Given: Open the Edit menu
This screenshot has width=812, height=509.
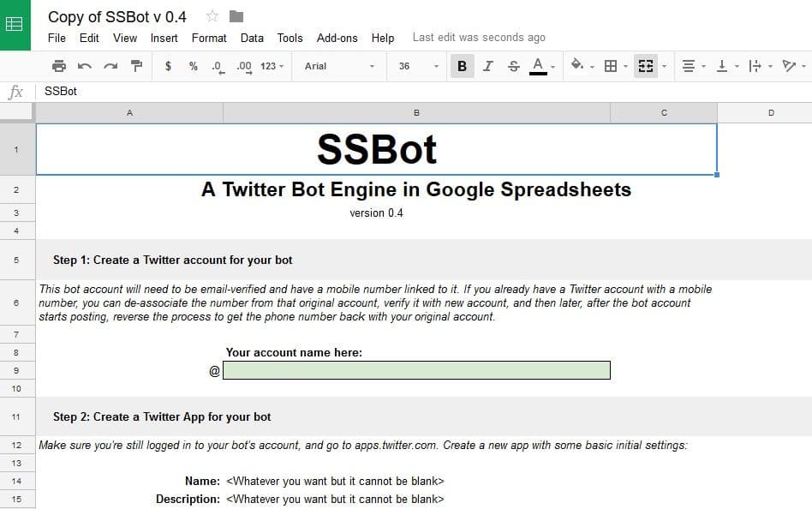Looking at the screenshot, I should click(x=89, y=38).
